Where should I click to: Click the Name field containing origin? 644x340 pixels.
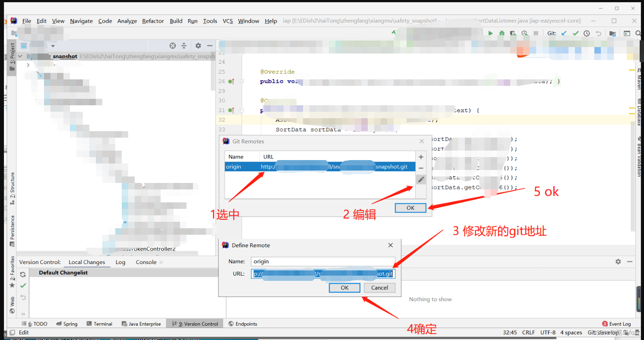click(x=323, y=261)
